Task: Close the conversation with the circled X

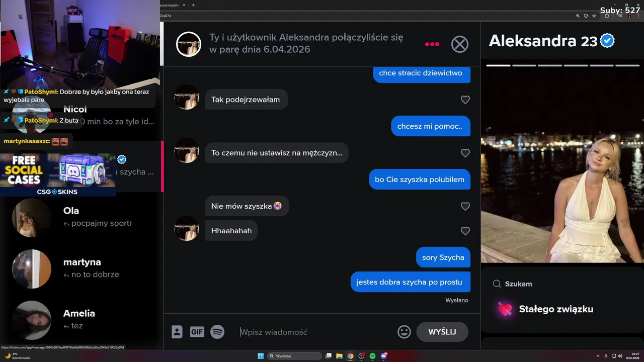Action: coord(459,44)
